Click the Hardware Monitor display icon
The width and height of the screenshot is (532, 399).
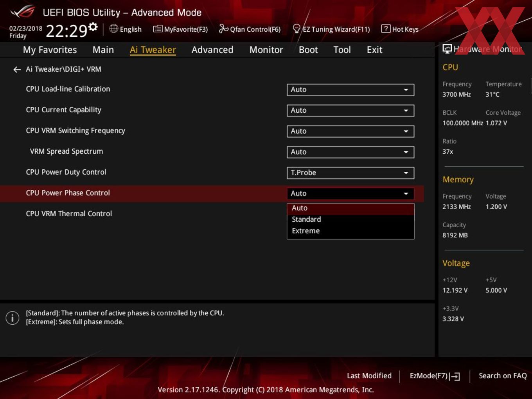click(x=447, y=49)
